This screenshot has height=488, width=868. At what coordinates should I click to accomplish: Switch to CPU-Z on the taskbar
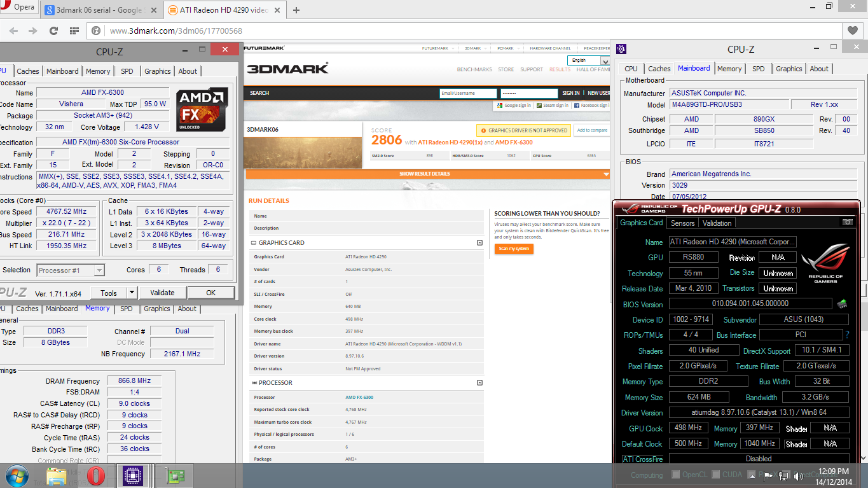[134, 475]
